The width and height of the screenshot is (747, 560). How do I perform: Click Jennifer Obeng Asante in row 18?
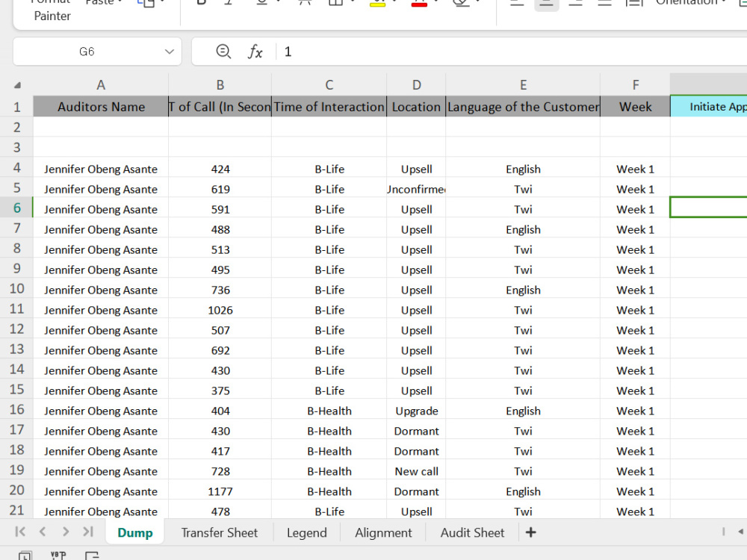pyautogui.click(x=101, y=451)
